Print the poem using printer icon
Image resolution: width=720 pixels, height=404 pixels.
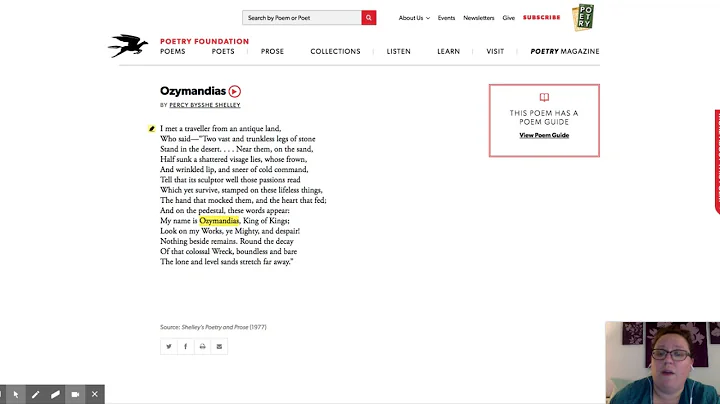202,346
